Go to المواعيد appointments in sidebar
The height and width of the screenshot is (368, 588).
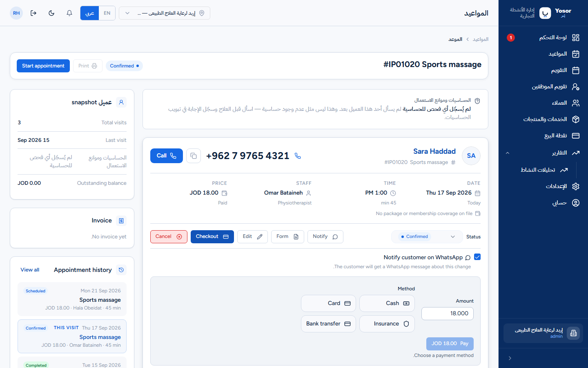tap(543, 54)
